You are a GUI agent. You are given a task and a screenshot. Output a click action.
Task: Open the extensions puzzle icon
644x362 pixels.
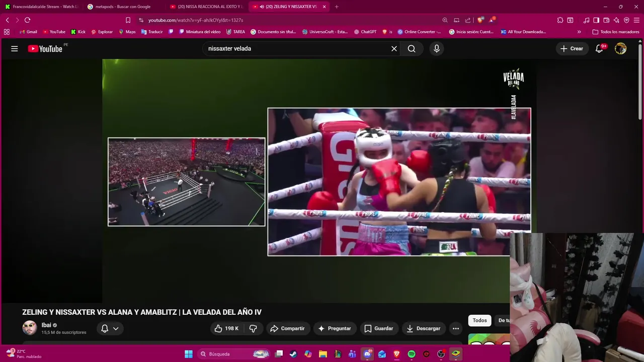click(x=560, y=20)
